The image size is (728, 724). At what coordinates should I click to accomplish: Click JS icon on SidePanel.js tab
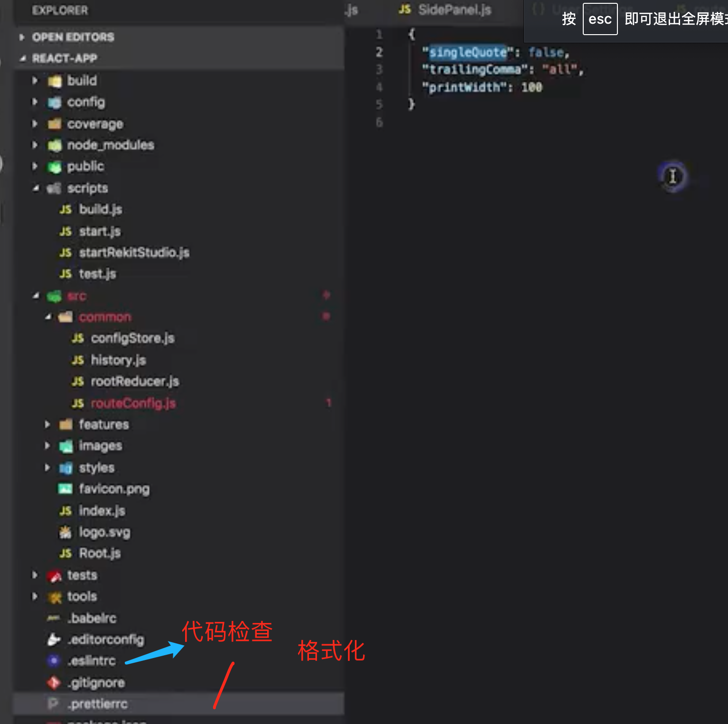pyautogui.click(x=405, y=9)
